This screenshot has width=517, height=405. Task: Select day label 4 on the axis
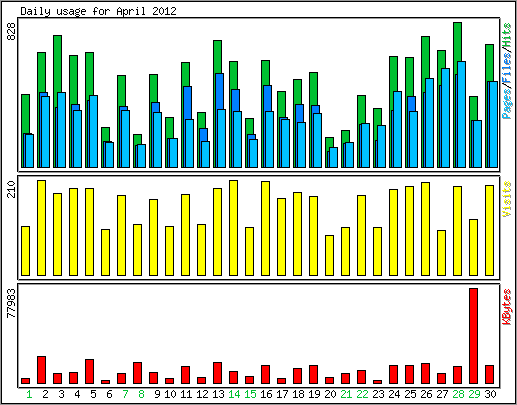77,395
